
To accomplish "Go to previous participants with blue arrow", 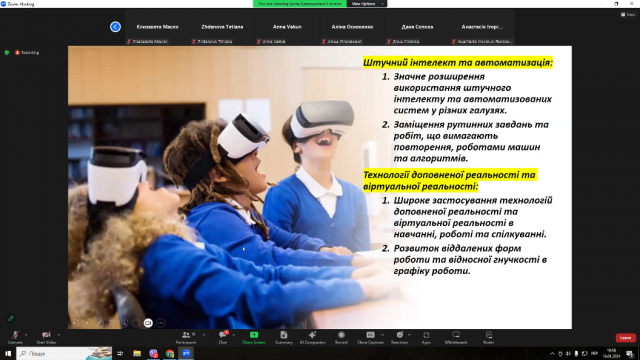I will pos(116,27).
